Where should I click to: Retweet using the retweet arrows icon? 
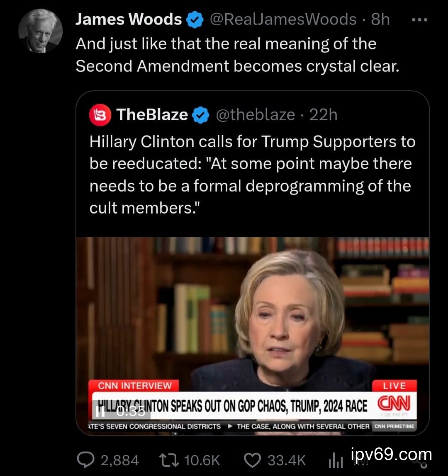(170, 460)
